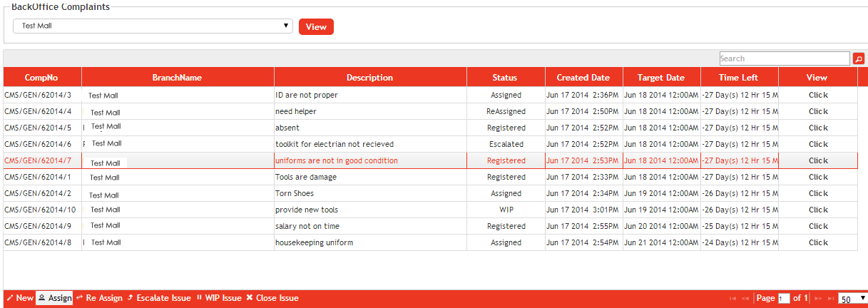868x308 pixels.
Task: Click the Assign toolbar button
Action: pyautogui.click(x=55, y=298)
